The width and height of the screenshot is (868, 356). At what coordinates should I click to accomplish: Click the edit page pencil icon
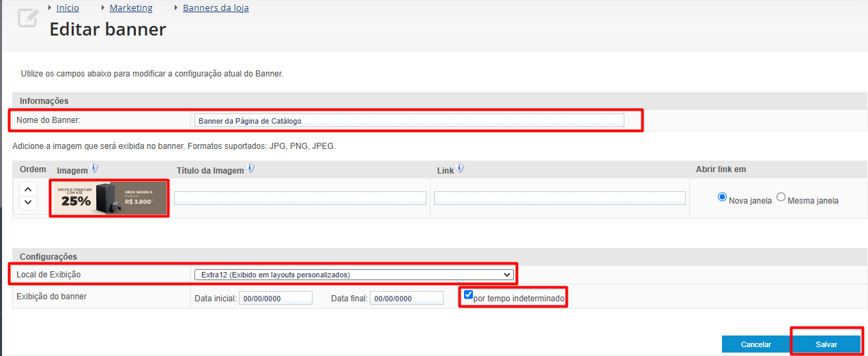(x=27, y=18)
